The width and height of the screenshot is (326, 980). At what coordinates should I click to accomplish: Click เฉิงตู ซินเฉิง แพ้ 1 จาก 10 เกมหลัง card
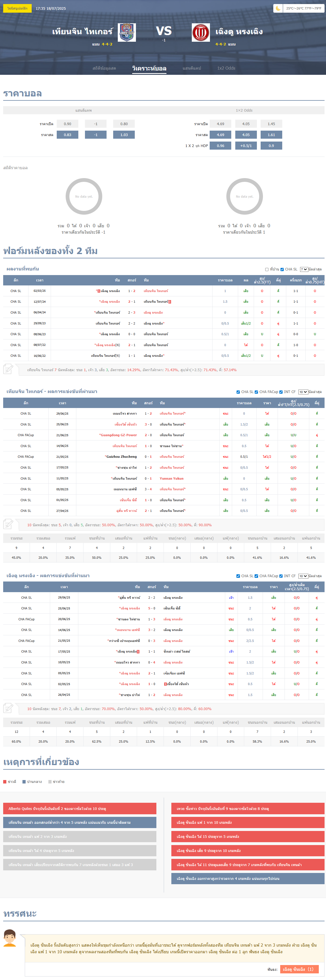(248, 823)
